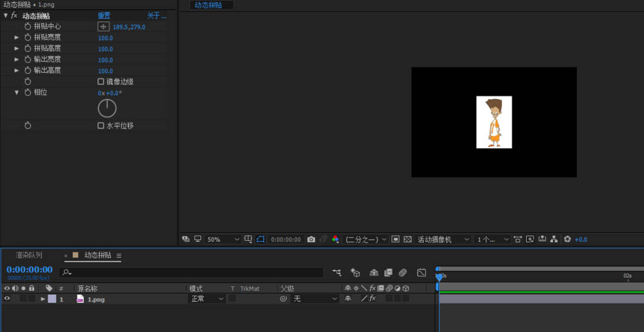Select the 动态拼贴 timeline tab
This screenshot has width=644, height=332.
point(98,255)
